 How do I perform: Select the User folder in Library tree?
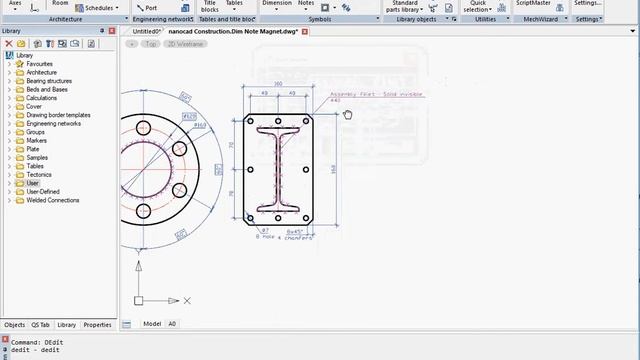click(33, 183)
